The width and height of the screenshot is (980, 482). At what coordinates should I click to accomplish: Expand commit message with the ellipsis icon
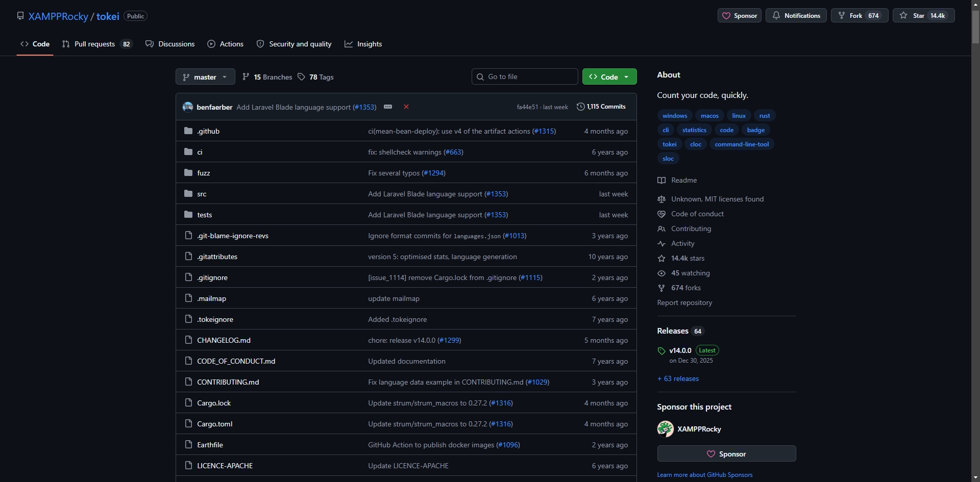(388, 107)
